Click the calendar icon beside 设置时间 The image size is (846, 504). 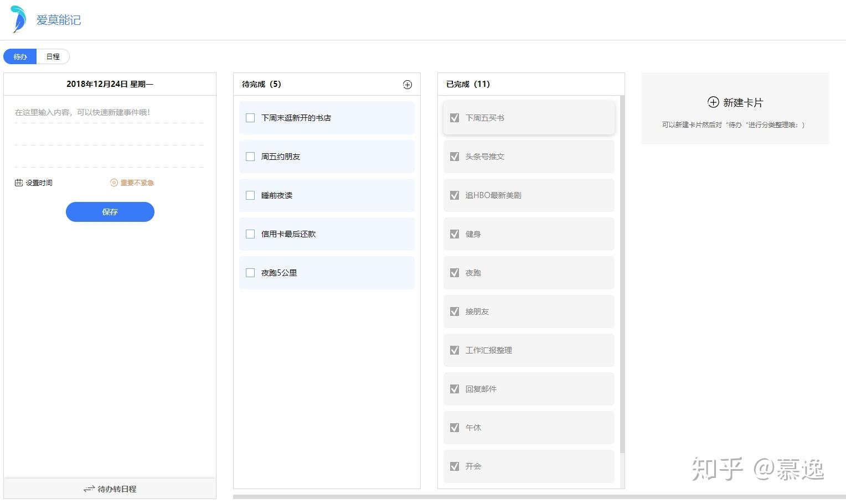[x=19, y=183]
